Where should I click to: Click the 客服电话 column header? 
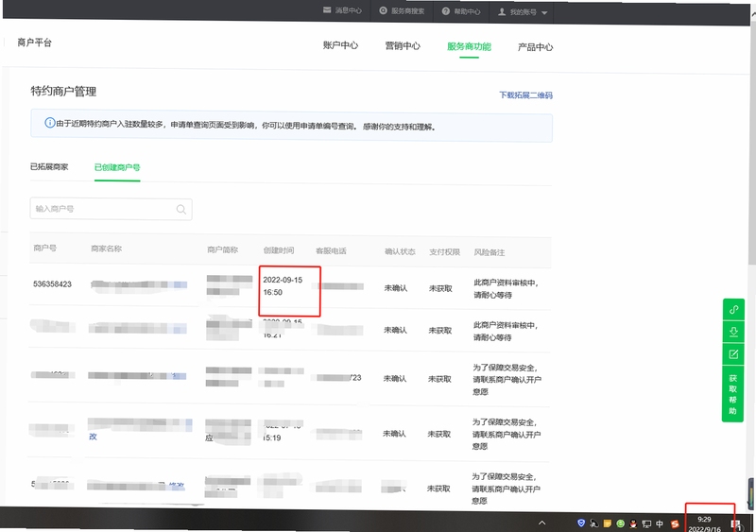[331, 250]
